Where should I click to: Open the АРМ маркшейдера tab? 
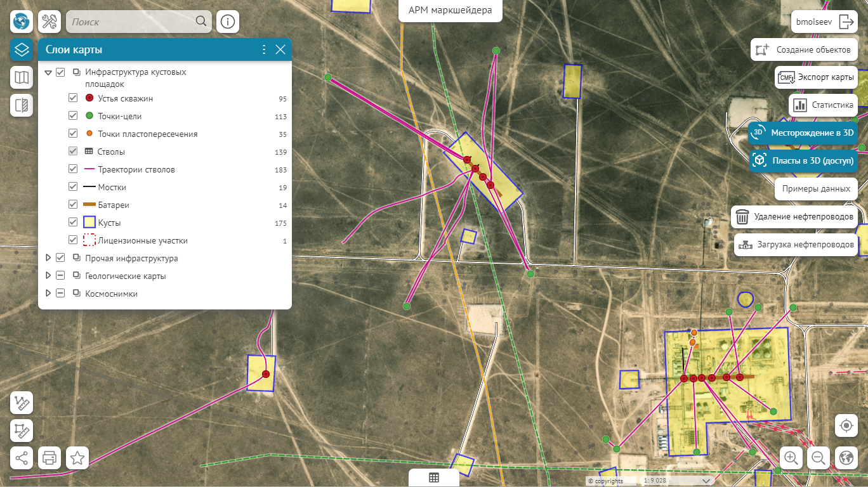coord(450,10)
